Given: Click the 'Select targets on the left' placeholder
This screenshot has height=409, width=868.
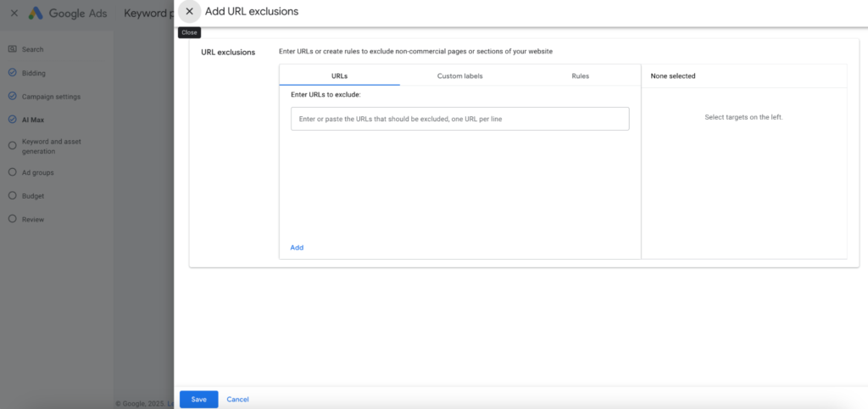Looking at the screenshot, I should click(743, 117).
